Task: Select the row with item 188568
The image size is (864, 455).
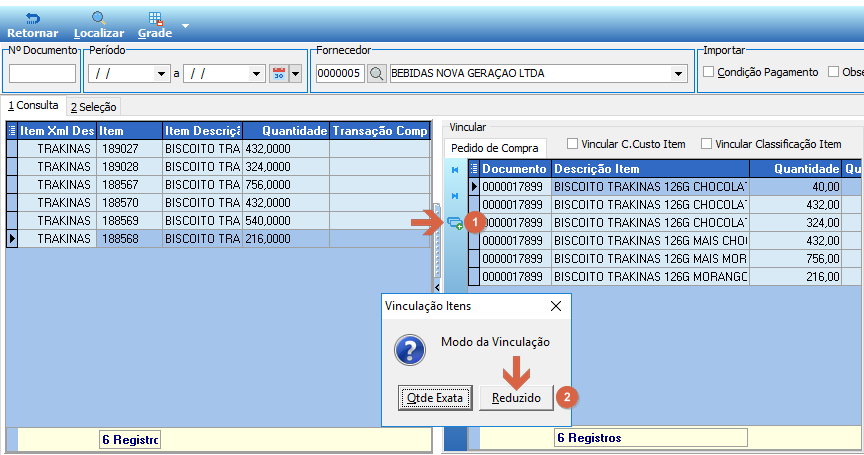Action: click(218, 239)
